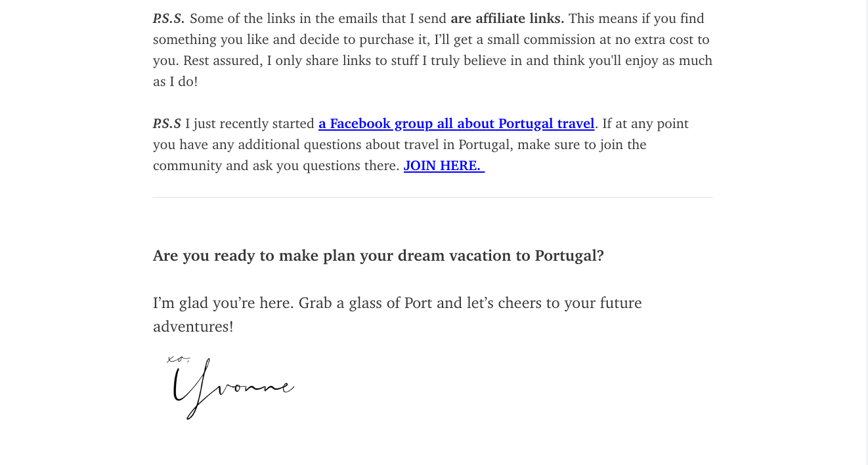Click the italic P.S.S. label before 'Some'
The image size is (868, 465).
click(x=169, y=18)
